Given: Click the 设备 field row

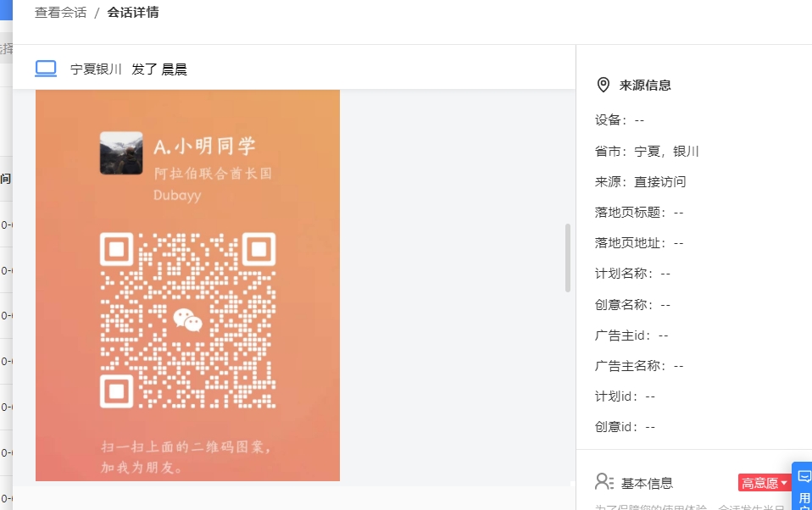Looking at the screenshot, I should (620, 120).
